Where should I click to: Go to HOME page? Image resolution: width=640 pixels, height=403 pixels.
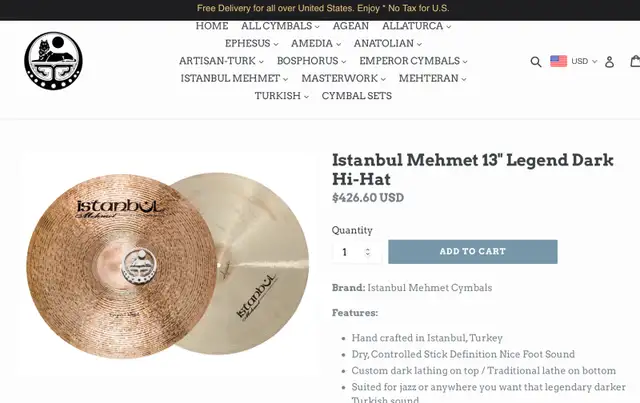(212, 26)
